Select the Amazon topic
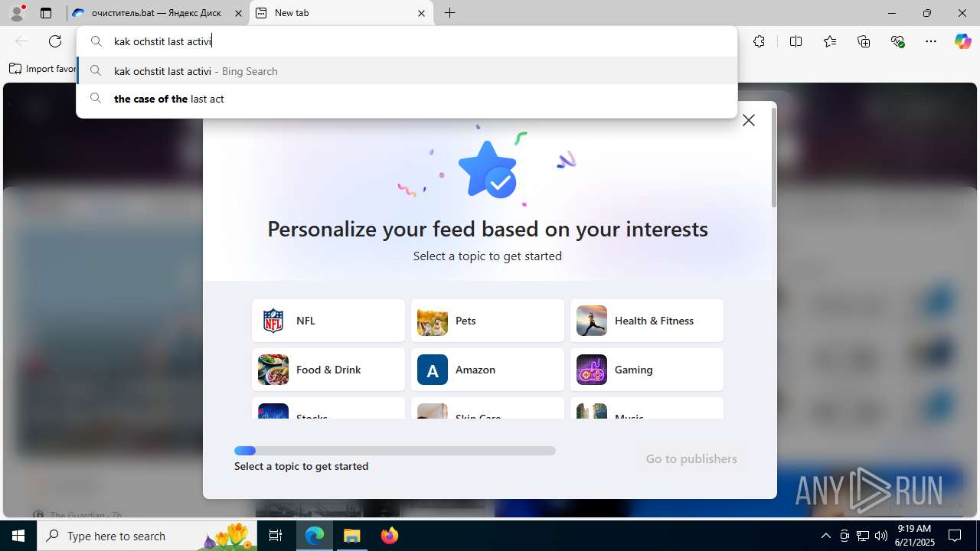The height and width of the screenshot is (551, 980). (x=488, y=370)
